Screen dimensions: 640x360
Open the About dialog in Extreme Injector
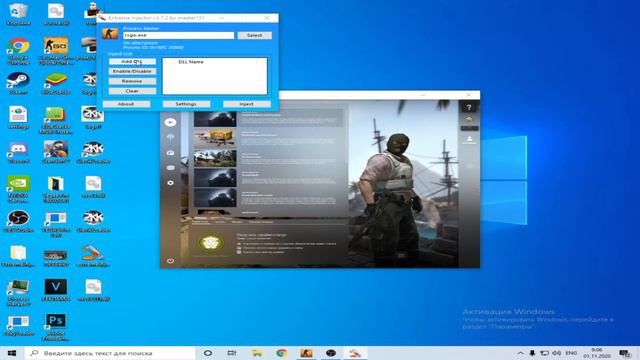pos(126,104)
